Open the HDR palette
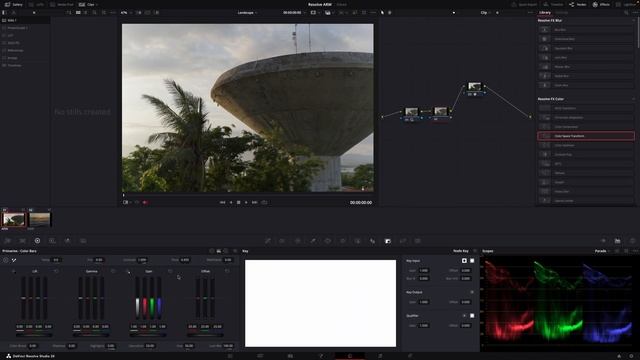Screen dimensions: 640x360 [52, 241]
